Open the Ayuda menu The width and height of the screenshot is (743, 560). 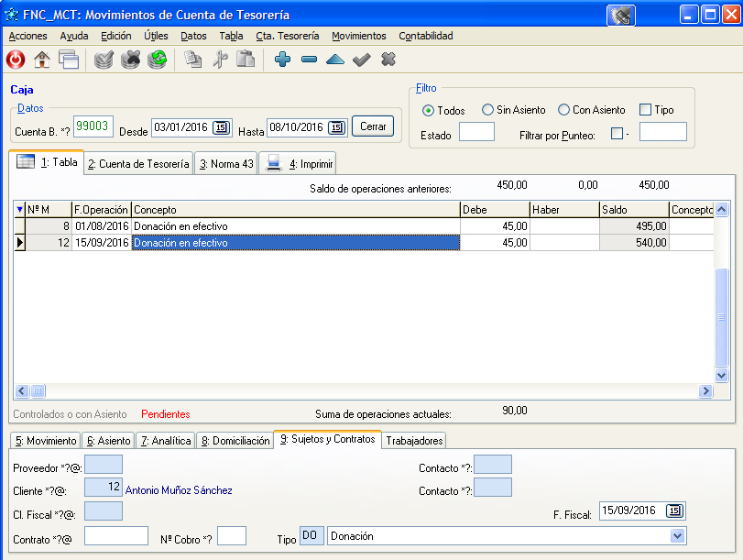pos(74,36)
